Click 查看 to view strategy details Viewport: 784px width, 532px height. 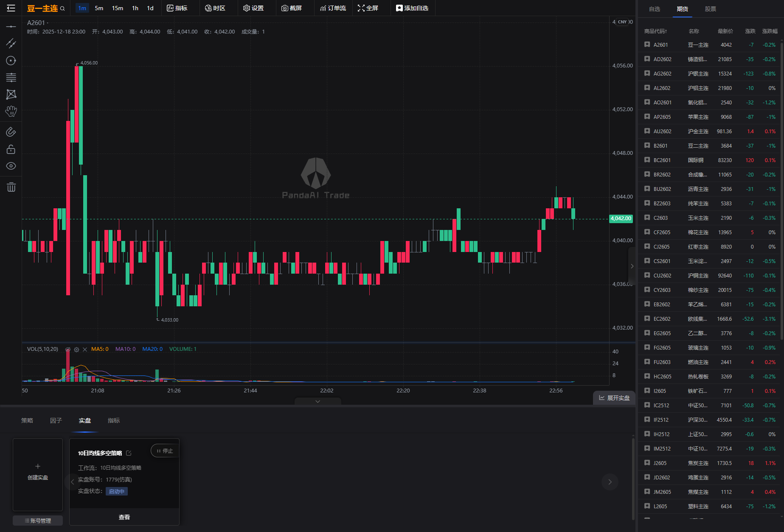coord(124,517)
